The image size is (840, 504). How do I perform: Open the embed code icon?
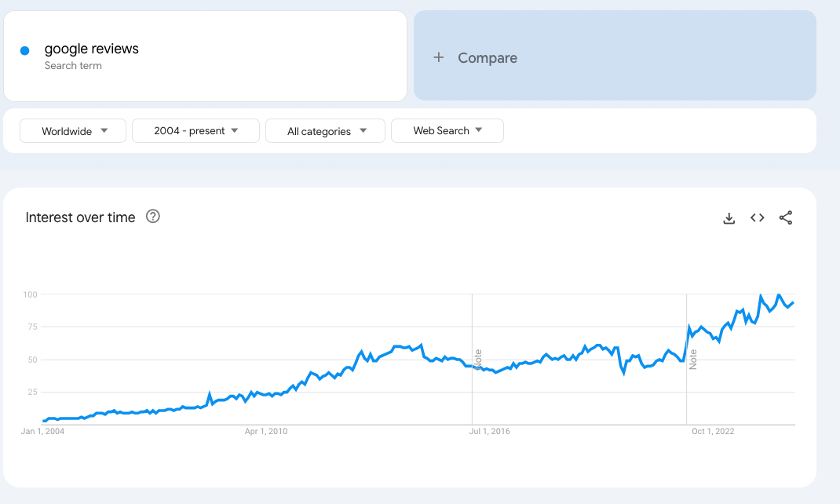757,218
